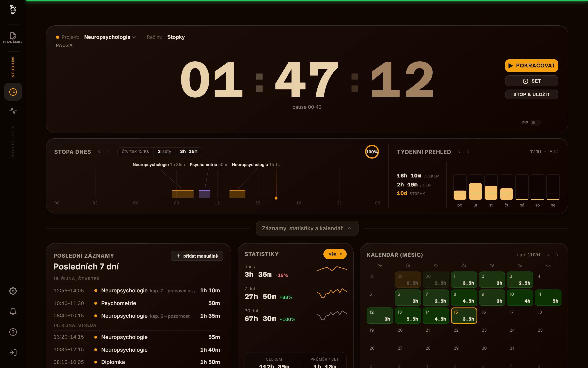
Task: Click the 100% daily goal ring
Action: 372,152
